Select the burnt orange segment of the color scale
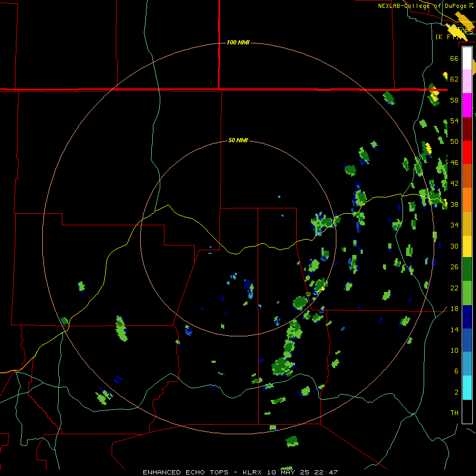Image resolution: width=476 pixels, height=476 pixels. click(x=467, y=176)
